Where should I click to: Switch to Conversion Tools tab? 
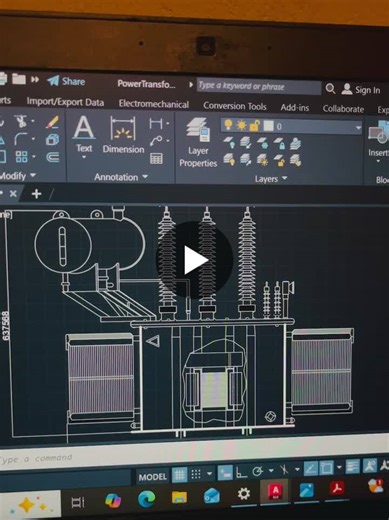[235, 106]
